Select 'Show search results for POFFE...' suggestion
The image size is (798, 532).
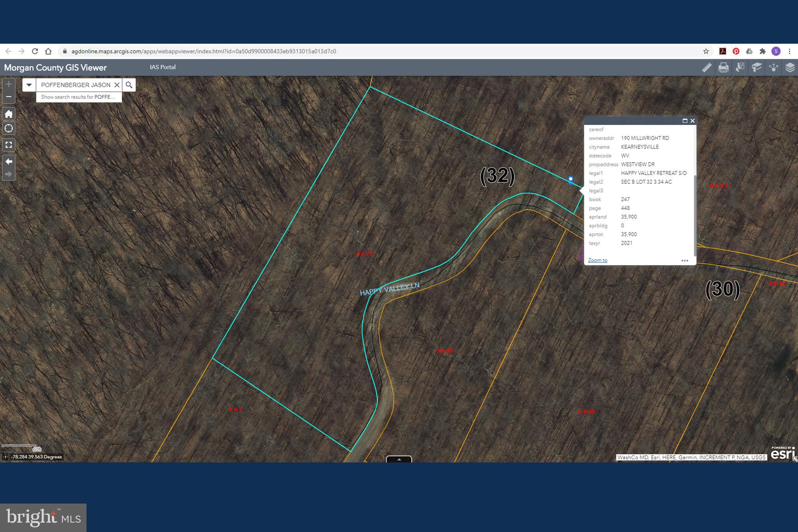tap(78, 97)
